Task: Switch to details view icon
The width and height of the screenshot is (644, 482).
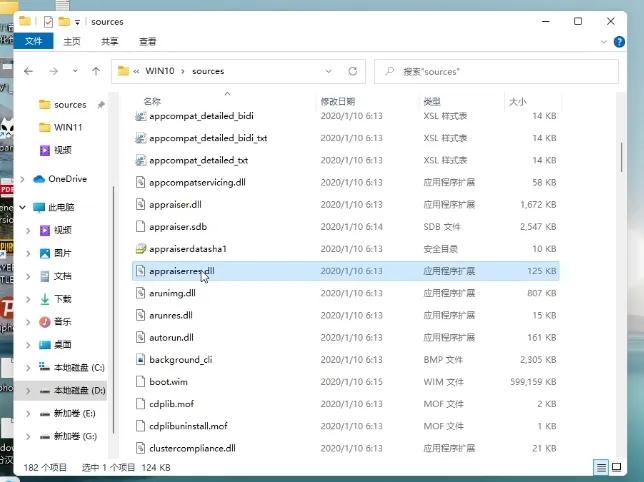Action: (x=601, y=467)
